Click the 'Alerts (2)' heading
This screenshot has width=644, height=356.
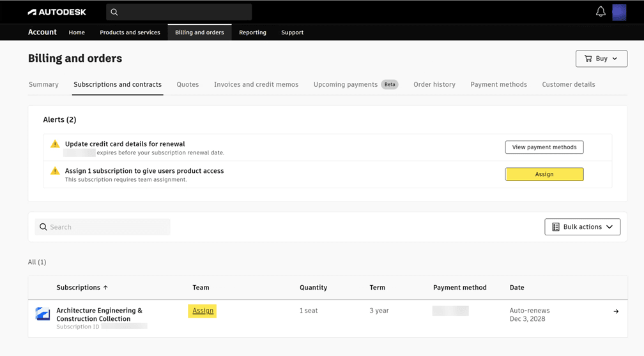(x=59, y=120)
